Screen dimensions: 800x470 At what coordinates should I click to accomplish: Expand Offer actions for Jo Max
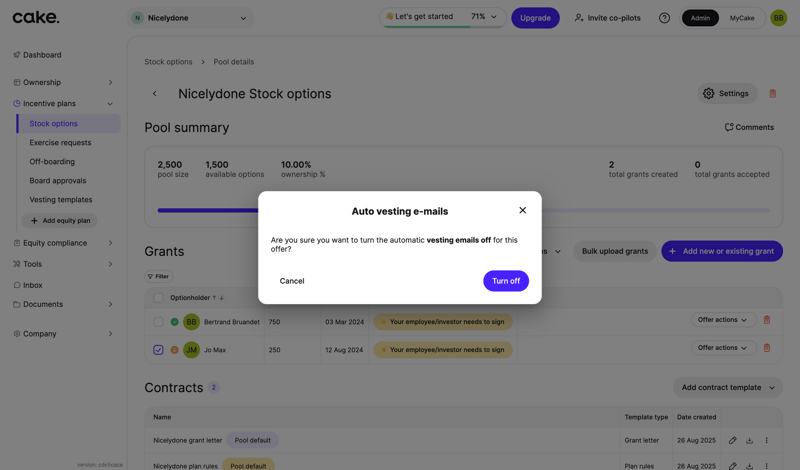[722, 348]
